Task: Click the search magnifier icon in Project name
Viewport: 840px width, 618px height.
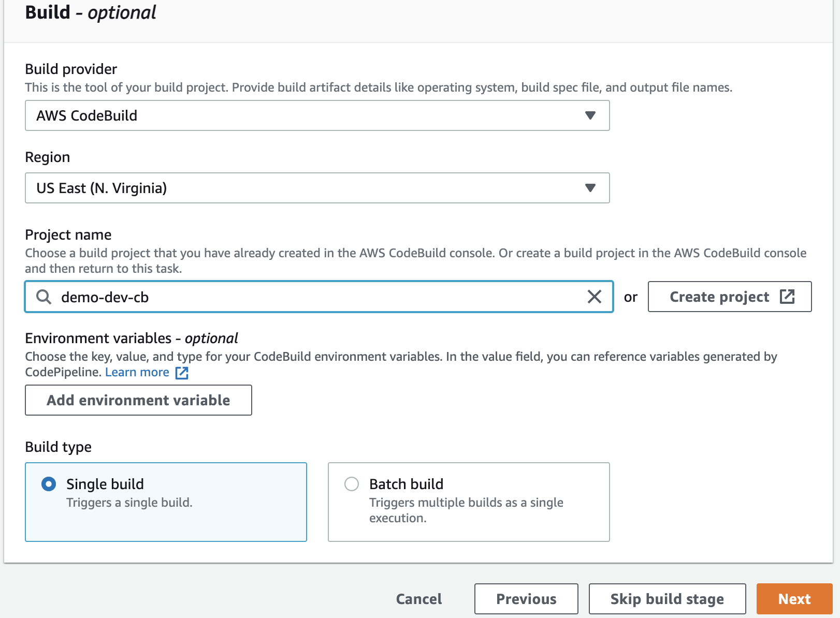Action: click(x=44, y=297)
